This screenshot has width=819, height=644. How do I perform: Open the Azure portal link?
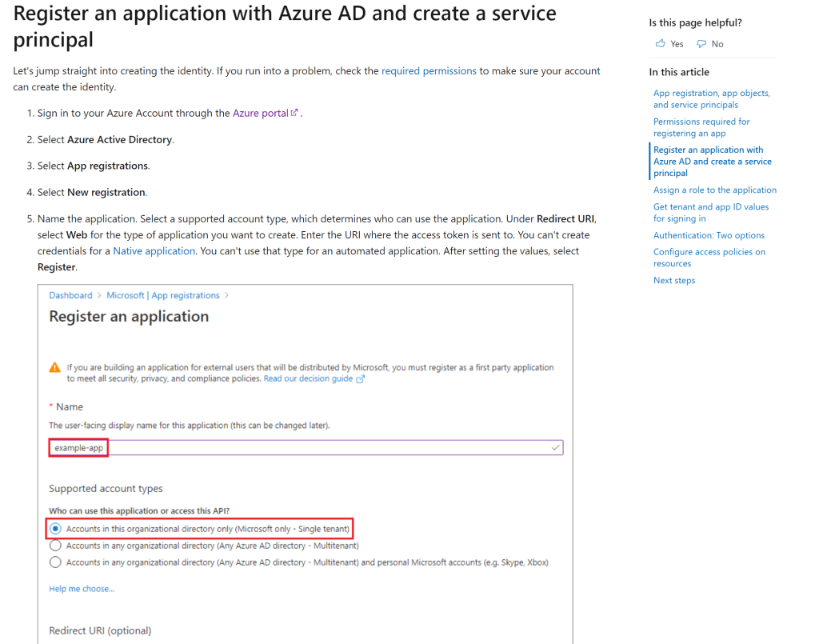260,114
